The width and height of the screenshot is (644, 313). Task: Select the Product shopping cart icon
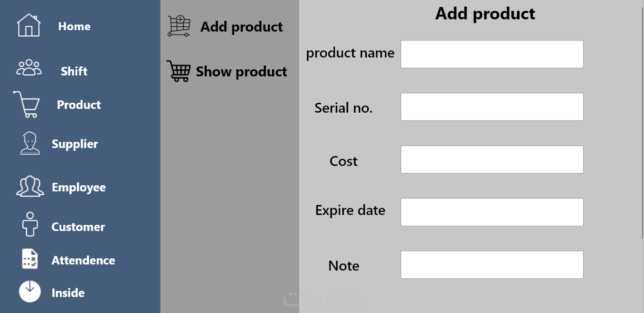coord(27,104)
